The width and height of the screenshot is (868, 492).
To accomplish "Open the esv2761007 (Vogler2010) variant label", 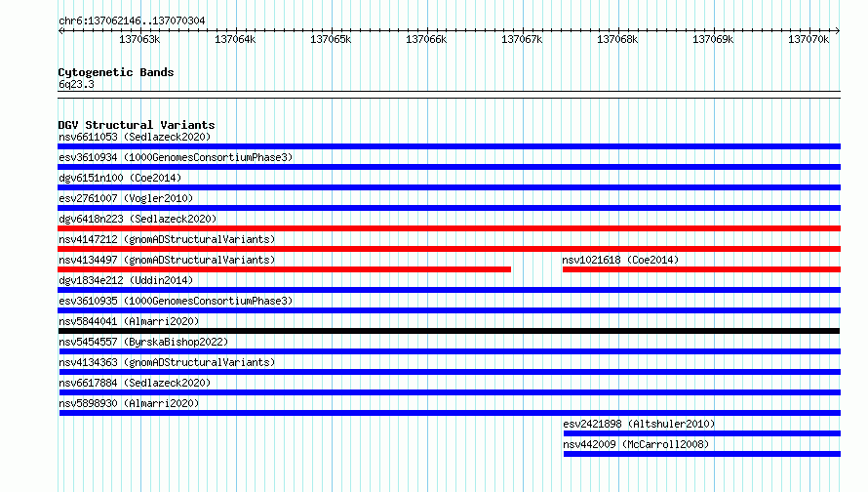I will click(126, 198).
